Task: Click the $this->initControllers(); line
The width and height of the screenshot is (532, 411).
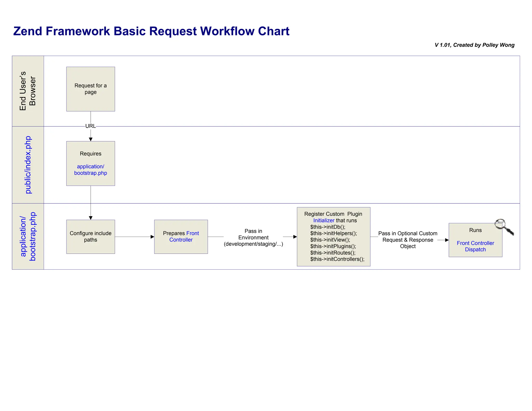Action: 337,259
